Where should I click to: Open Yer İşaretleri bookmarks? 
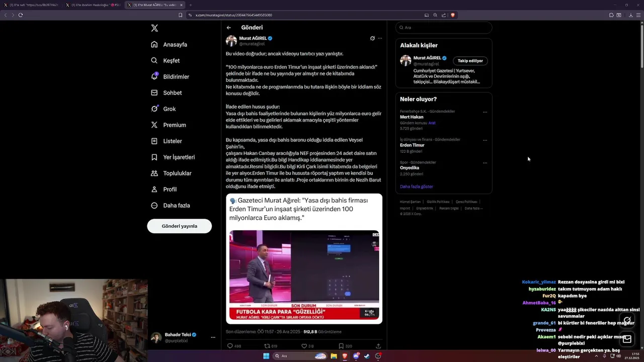173,157
